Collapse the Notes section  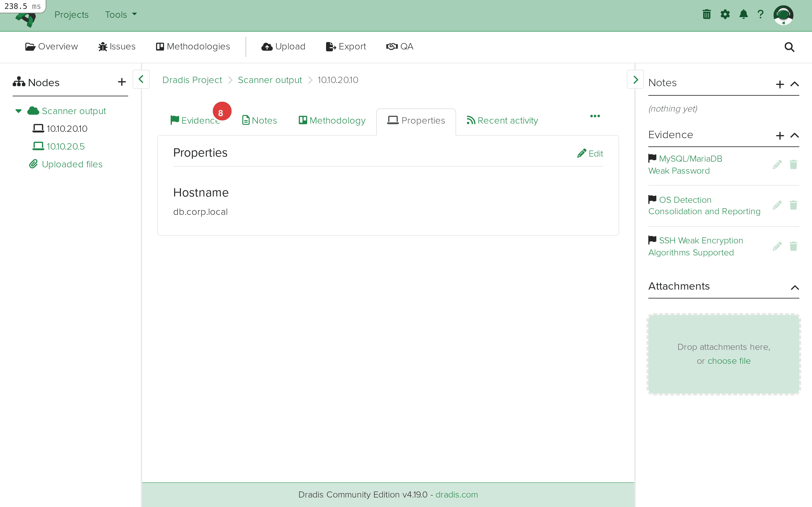pos(795,84)
